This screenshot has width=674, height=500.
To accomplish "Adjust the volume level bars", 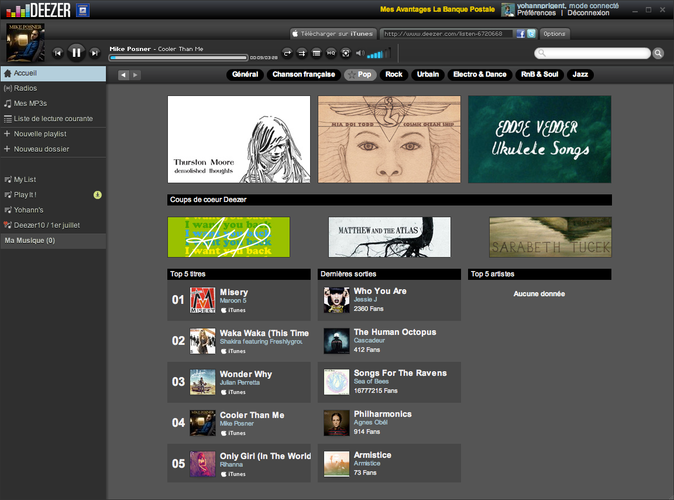I will click(379, 52).
